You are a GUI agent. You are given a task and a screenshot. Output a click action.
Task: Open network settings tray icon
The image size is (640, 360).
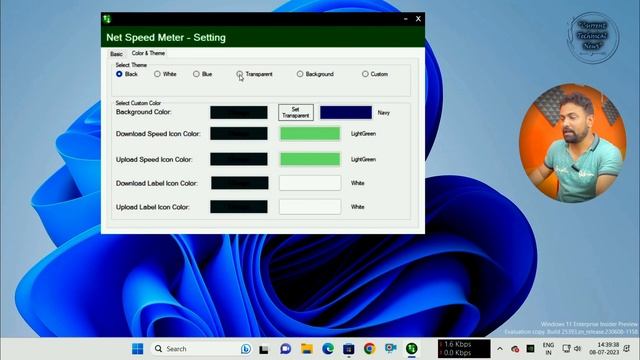pos(566,349)
